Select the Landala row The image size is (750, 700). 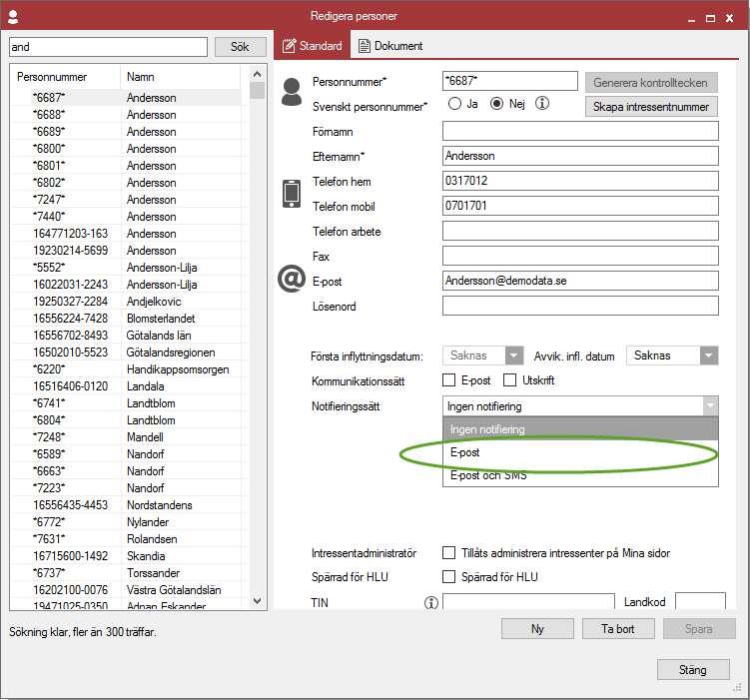[126, 386]
